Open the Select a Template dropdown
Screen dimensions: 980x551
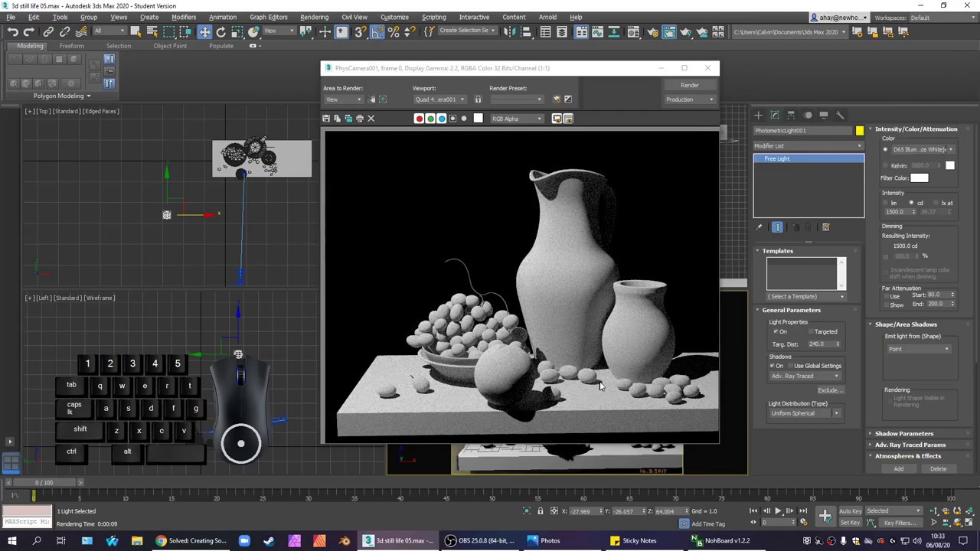[x=806, y=296]
